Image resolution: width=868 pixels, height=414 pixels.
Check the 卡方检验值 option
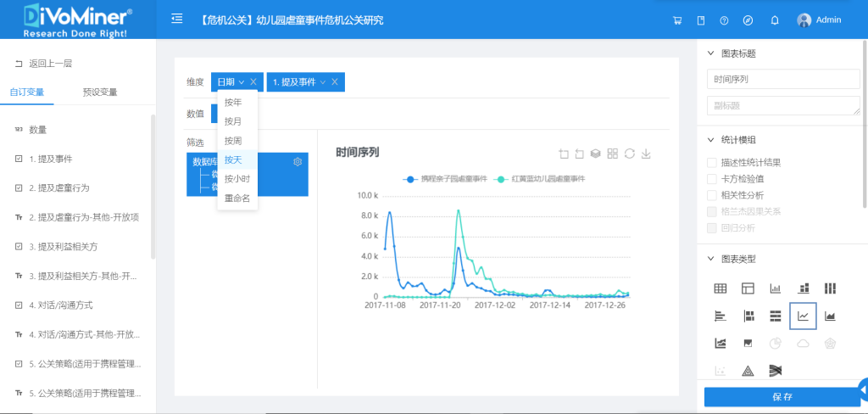click(x=712, y=178)
